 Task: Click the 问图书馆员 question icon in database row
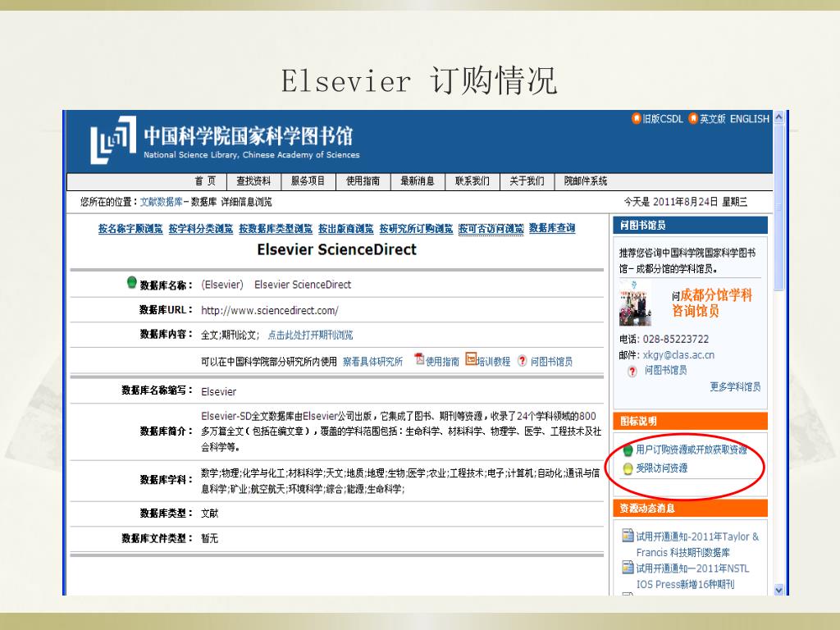[x=522, y=361]
